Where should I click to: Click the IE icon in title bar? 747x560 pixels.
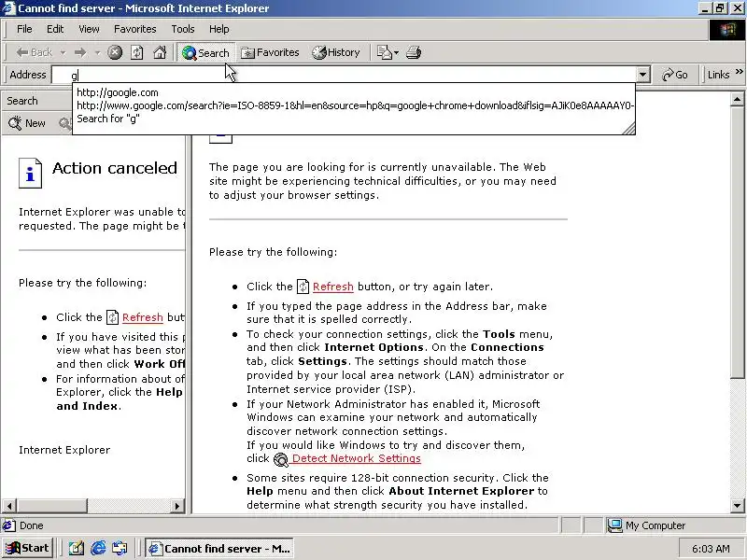click(8, 8)
